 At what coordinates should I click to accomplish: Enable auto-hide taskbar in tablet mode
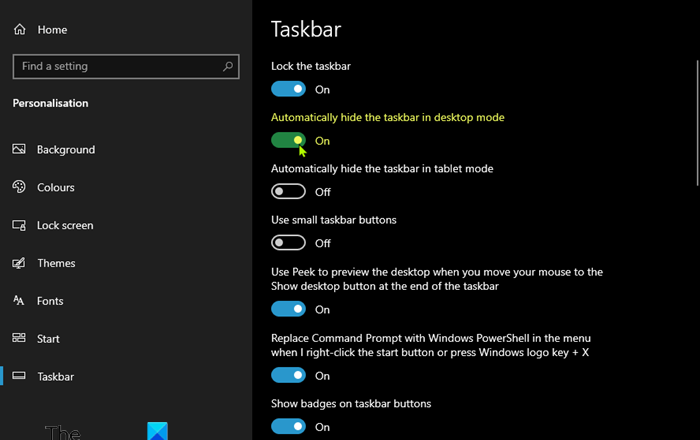click(288, 192)
